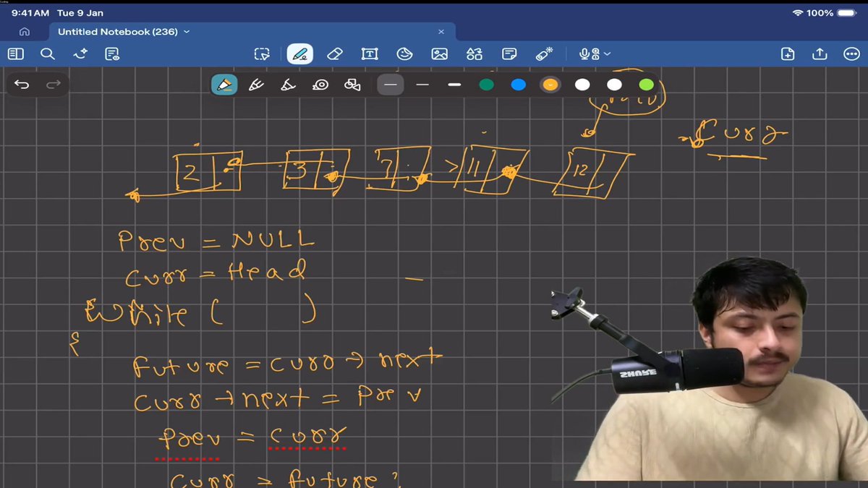Screen dimensions: 868x488
Task: Pick the white swatch beside the orange one
Action: (582, 85)
